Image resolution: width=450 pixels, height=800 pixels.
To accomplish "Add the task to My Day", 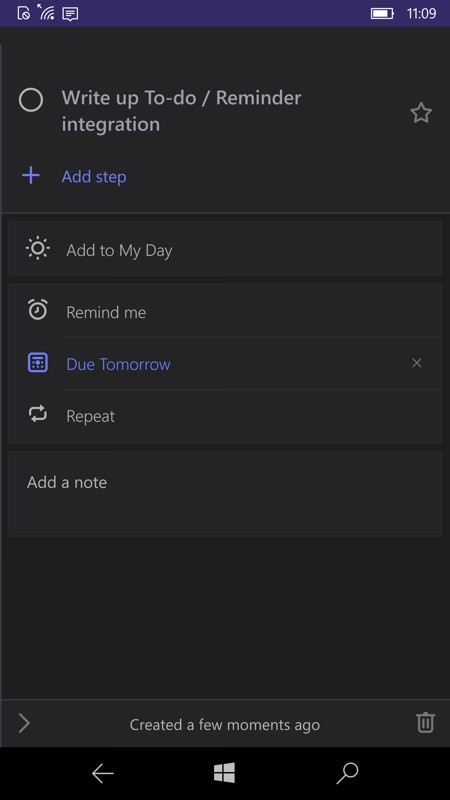I will pyautogui.click(x=225, y=249).
